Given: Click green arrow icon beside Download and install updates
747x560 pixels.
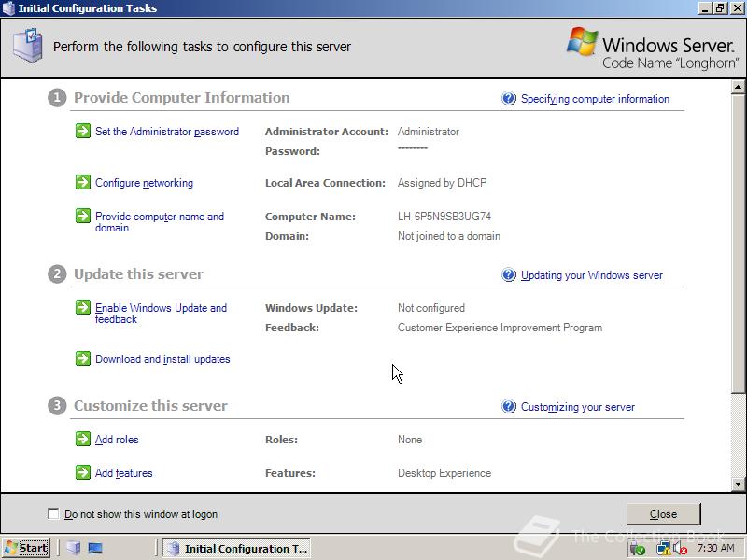Looking at the screenshot, I should click(83, 358).
